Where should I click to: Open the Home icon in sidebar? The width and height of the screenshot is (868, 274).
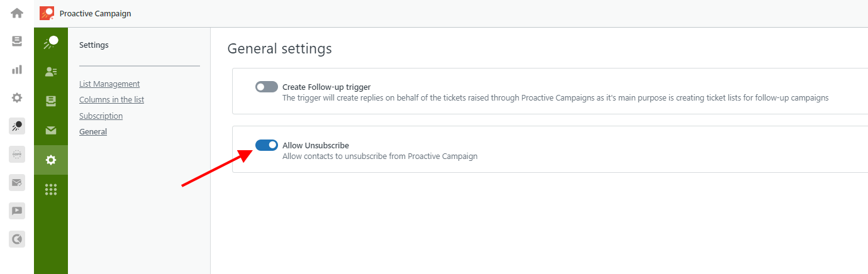tap(17, 13)
